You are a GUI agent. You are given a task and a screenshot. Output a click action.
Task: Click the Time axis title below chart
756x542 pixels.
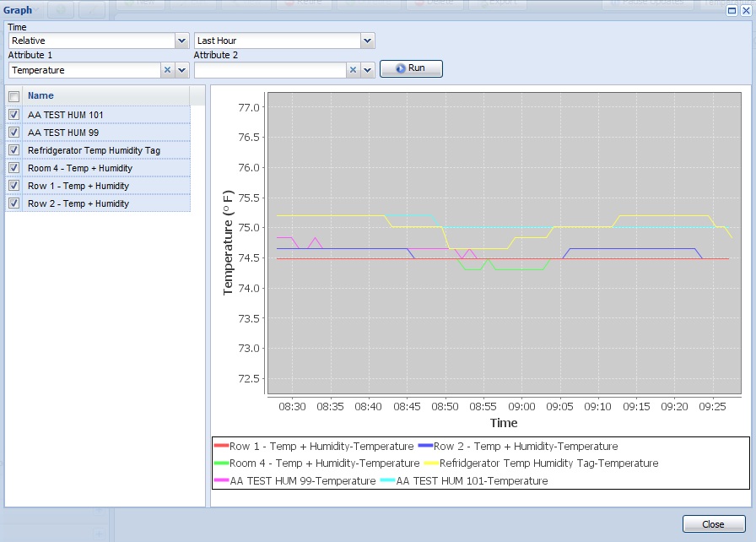tap(504, 423)
